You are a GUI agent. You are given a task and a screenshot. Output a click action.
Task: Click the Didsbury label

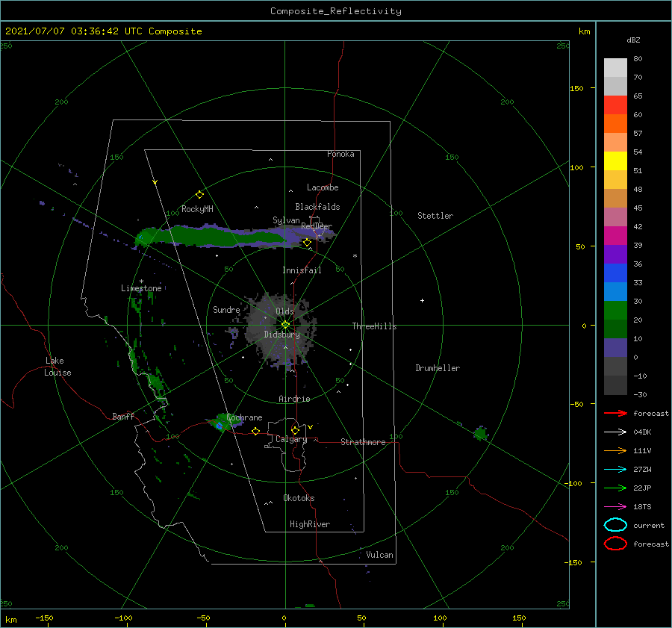(x=281, y=335)
